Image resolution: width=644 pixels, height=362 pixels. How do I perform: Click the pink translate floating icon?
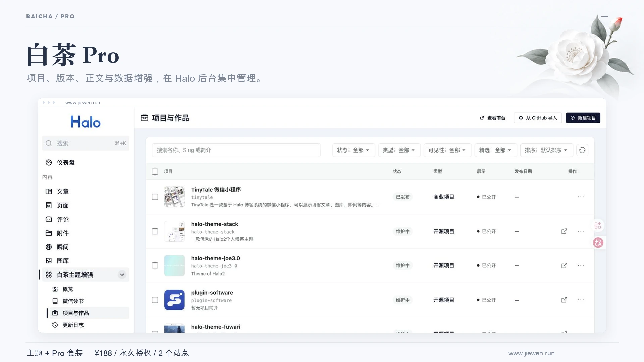[598, 243]
